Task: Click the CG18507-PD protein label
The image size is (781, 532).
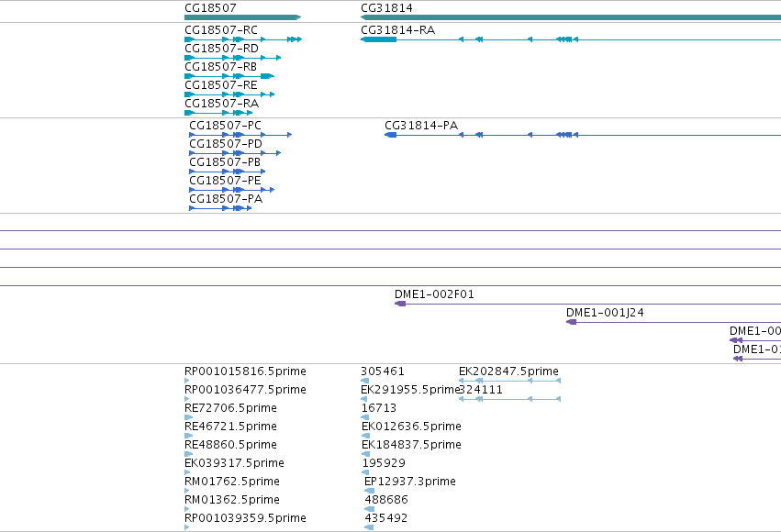Action: [x=226, y=144]
